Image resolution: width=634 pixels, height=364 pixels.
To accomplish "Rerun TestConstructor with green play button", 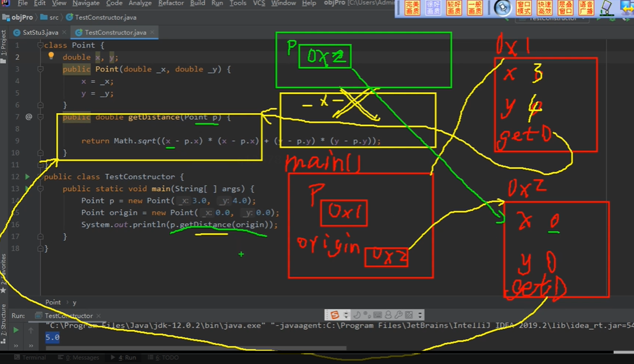I will [15, 330].
